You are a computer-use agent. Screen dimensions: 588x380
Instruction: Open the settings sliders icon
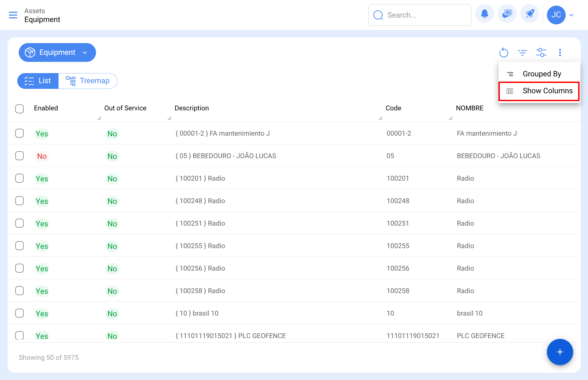tap(541, 52)
